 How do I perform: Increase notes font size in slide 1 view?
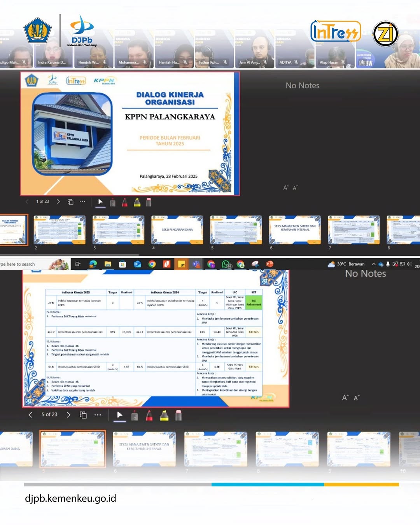coord(286,188)
